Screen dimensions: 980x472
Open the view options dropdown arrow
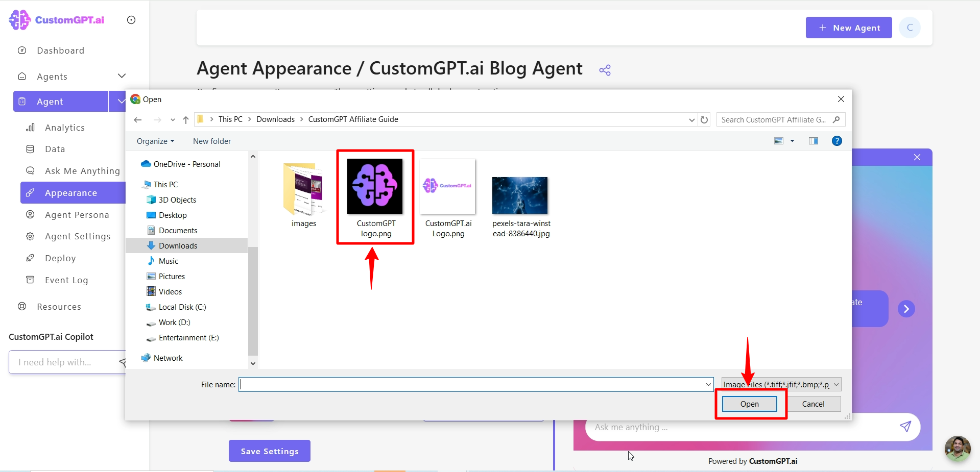(793, 141)
